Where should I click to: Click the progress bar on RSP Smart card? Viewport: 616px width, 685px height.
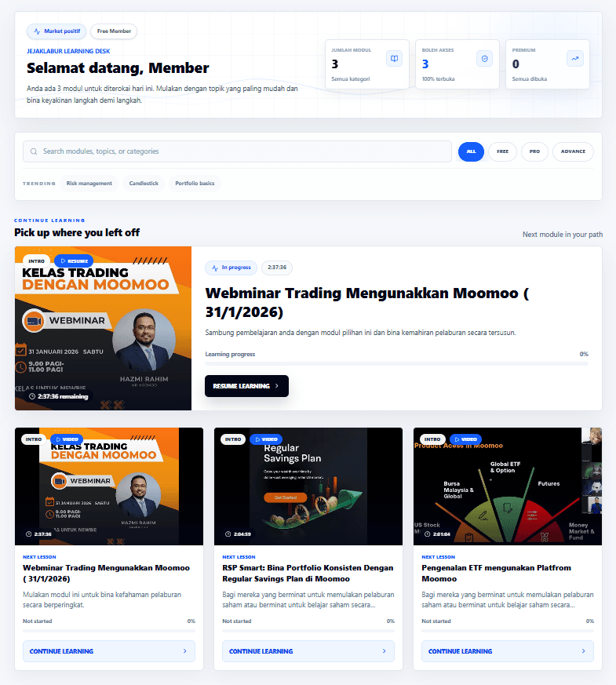pos(308,631)
